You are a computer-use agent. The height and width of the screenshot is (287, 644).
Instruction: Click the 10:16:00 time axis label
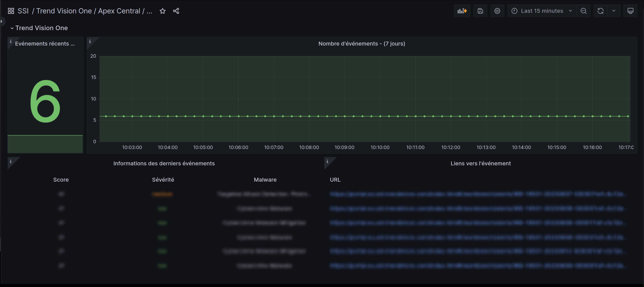[592, 147]
